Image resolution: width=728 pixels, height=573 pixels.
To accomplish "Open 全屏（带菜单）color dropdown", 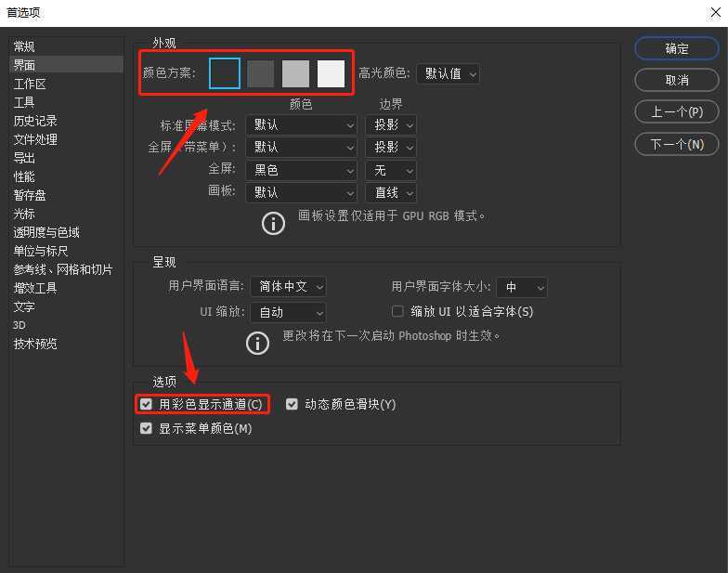I will coord(301,147).
